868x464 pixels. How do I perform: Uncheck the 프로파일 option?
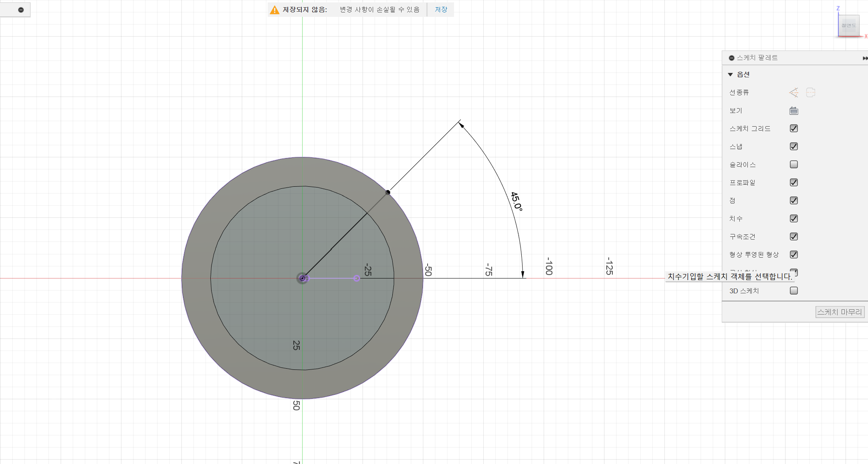coord(793,183)
